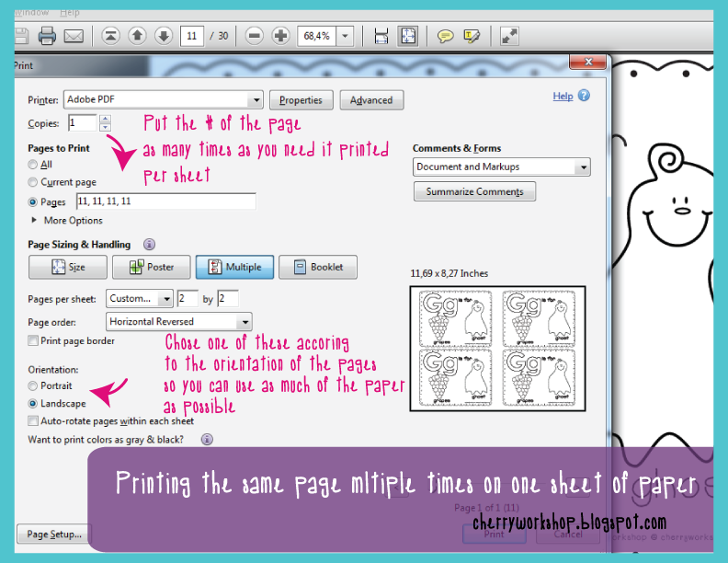Select the All pages radio button
Screen dimensions: 728x563
pyautogui.click(x=32, y=165)
